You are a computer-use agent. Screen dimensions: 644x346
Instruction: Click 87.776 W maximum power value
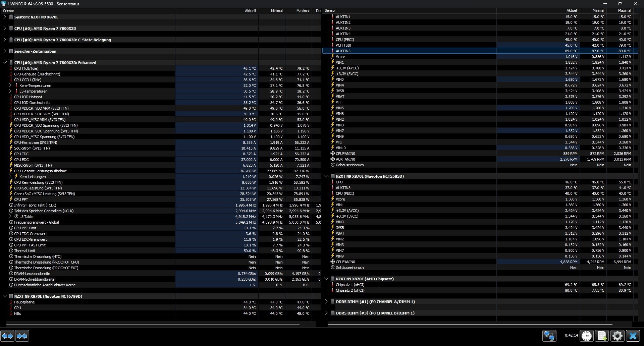click(x=301, y=171)
